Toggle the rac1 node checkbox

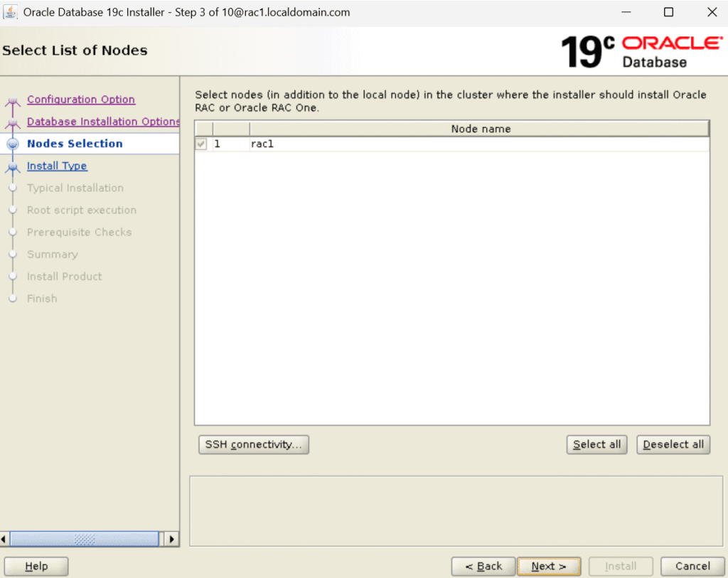pos(202,144)
